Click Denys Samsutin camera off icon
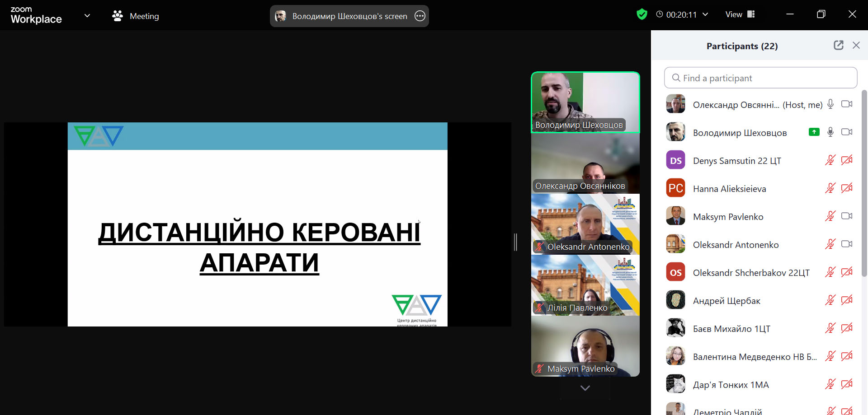868x415 pixels. tap(847, 160)
